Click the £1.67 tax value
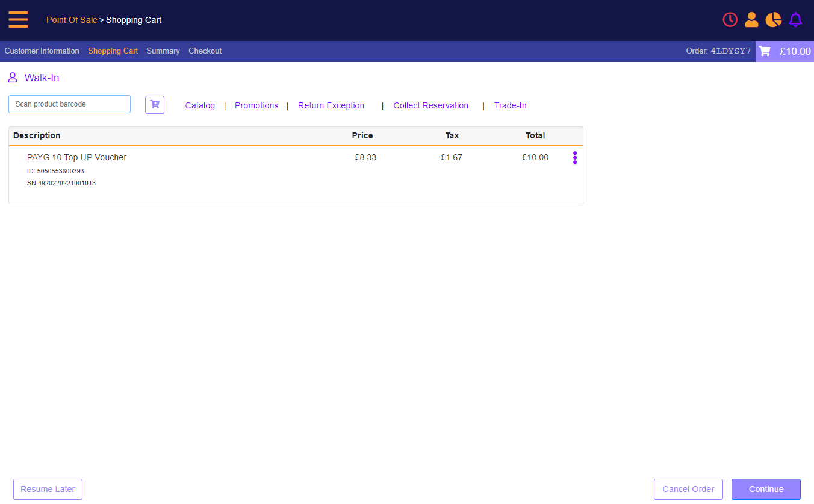 (452, 157)
